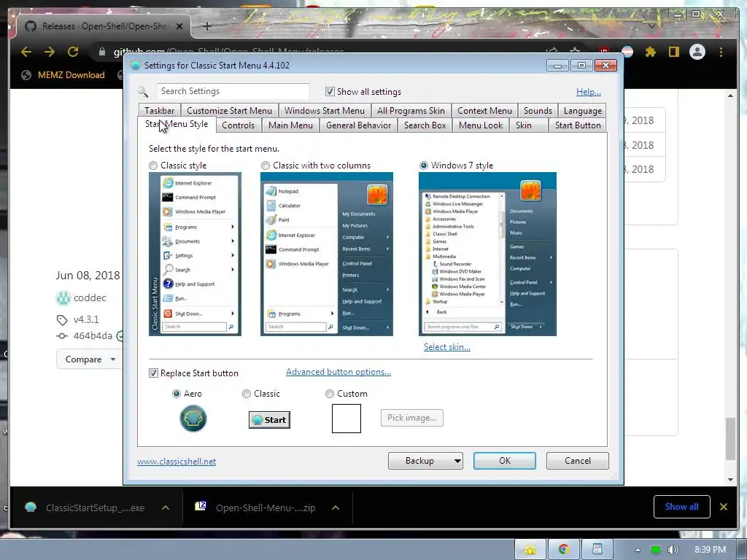747x560 pixels.
Task: Click the Settings window shell icon in title bar
Action: (x=136, y=65)
